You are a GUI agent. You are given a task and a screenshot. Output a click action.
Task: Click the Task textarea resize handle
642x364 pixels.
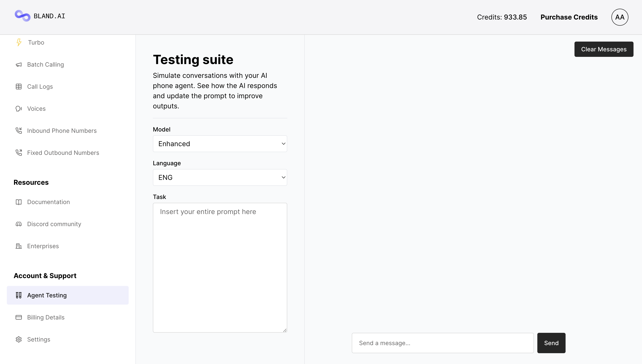click(x=284, y=330)
